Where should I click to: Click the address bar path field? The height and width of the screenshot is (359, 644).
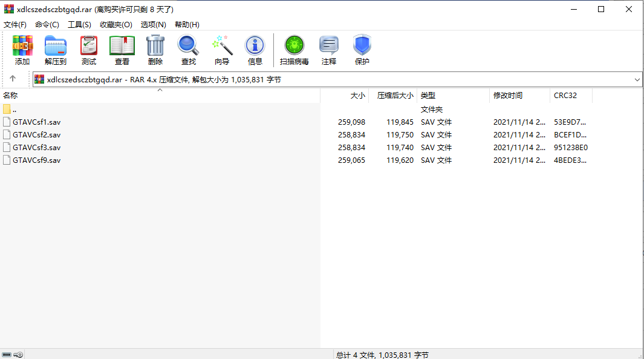337,80
